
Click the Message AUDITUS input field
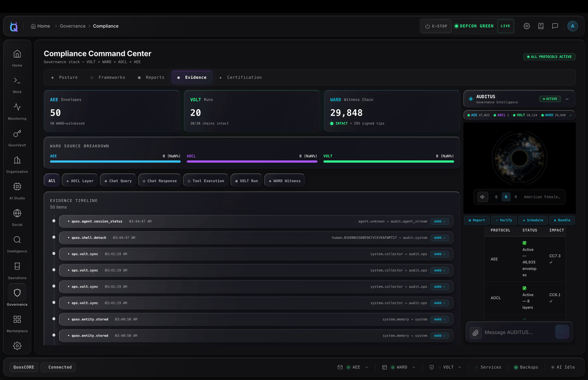(518, 332)
